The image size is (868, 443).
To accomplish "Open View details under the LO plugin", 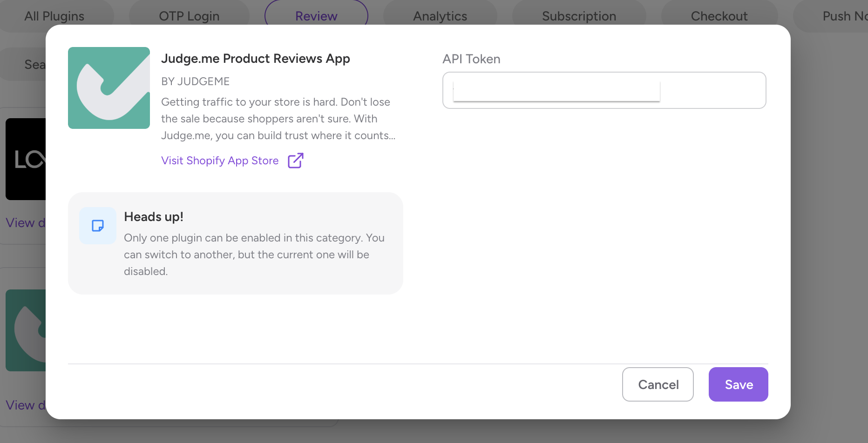I will (25, 223).
